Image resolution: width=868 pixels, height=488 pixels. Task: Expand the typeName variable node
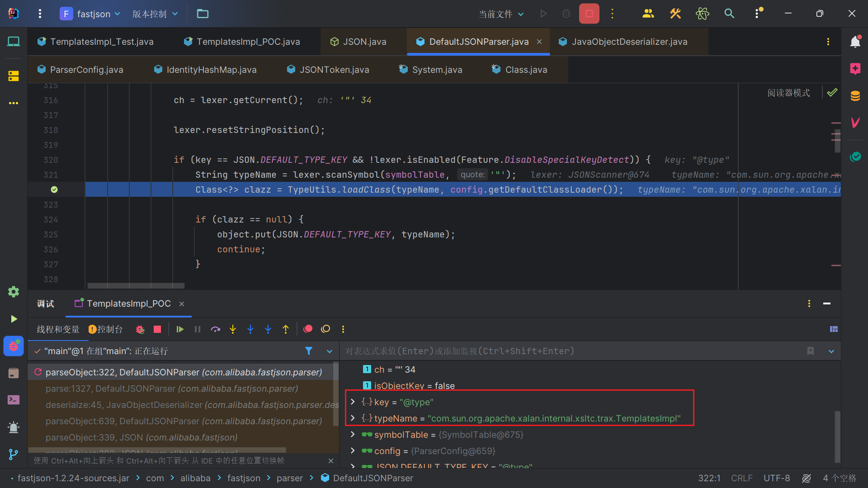pyautogui.click(x=353, y=418)
